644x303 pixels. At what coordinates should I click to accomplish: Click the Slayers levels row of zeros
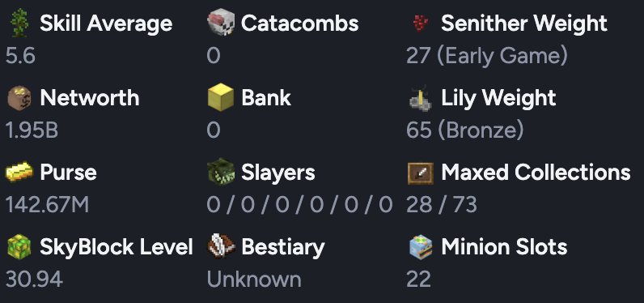299,205
